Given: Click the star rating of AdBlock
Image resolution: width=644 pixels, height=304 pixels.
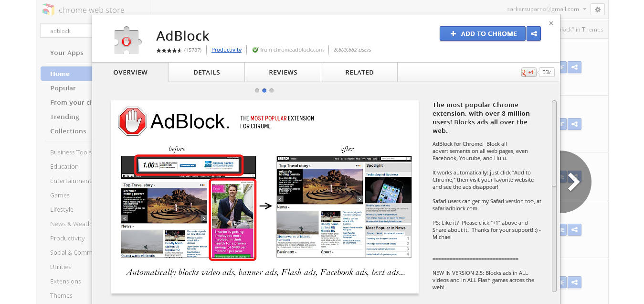Looking at the screenshot, I should (x=169, y=50).
